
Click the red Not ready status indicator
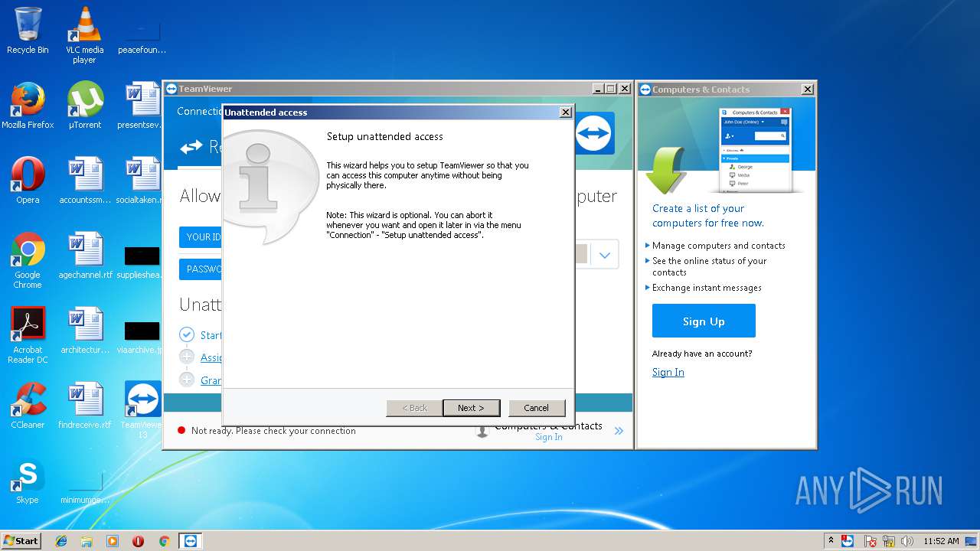(181, 430)
